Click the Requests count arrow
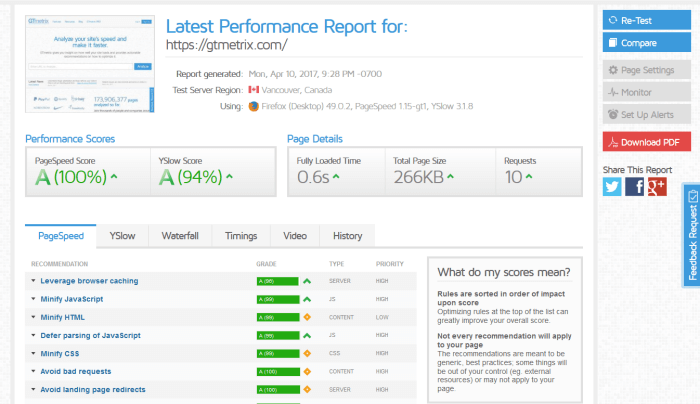The image size is (700, 404). [529, 177]
